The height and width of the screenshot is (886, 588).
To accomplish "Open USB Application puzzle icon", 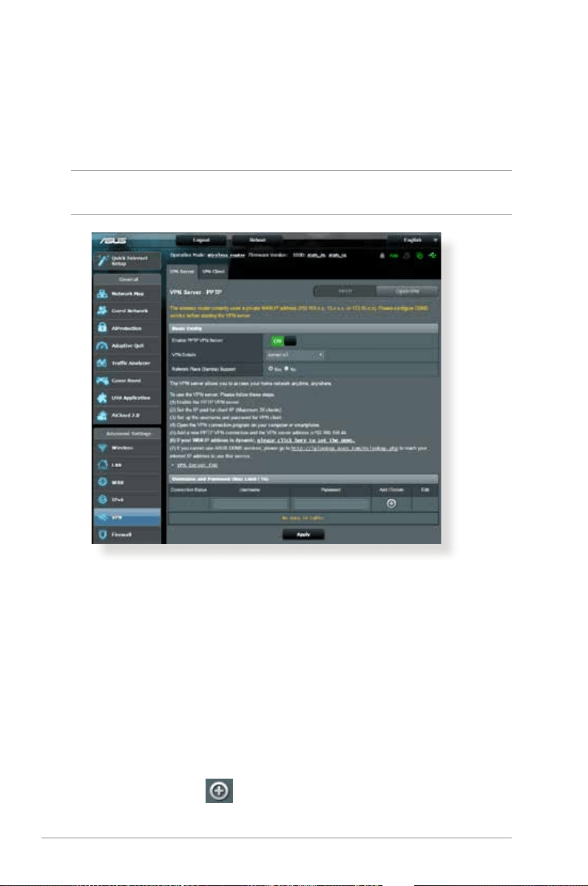I will [x=102, y=397].
